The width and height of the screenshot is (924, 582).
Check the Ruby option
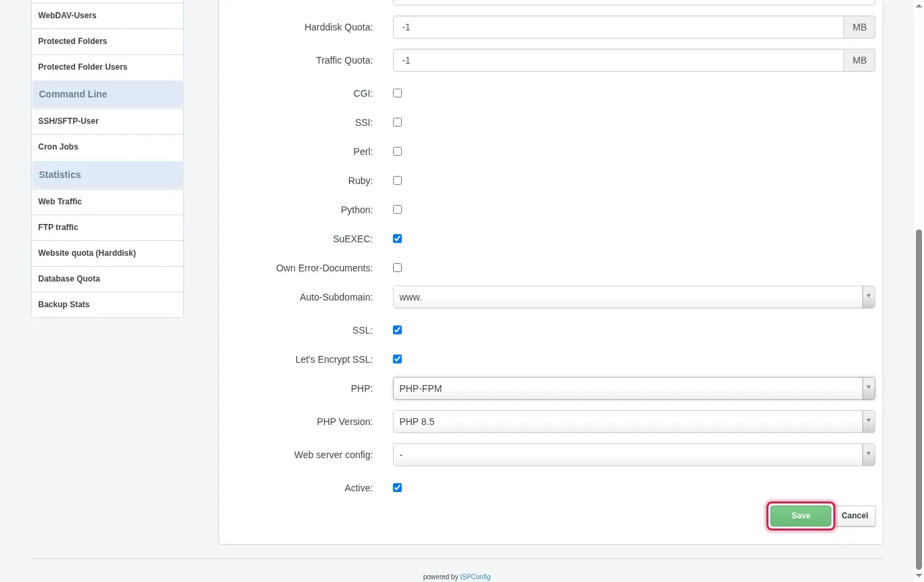click(x=397, y=181)
